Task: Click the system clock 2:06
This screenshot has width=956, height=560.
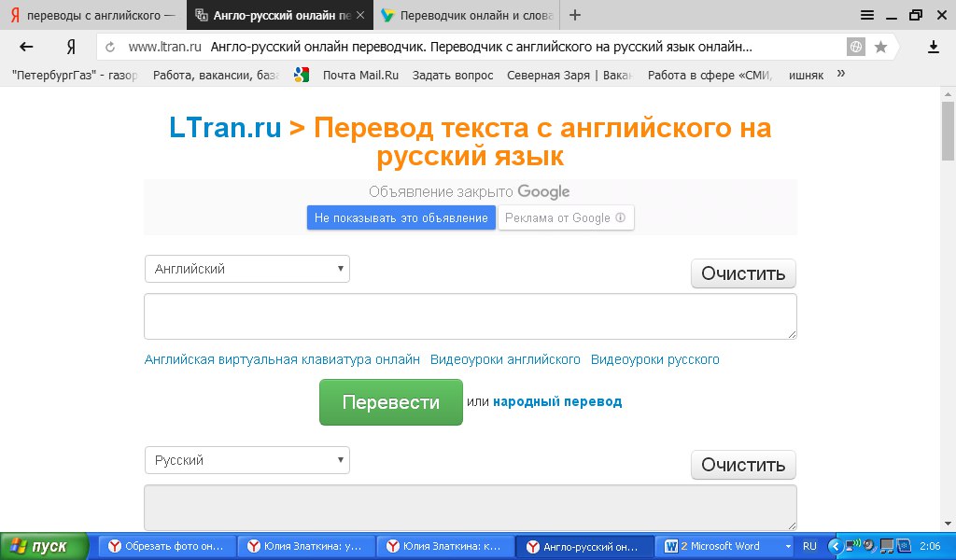Action: click(x=930, y=547)
